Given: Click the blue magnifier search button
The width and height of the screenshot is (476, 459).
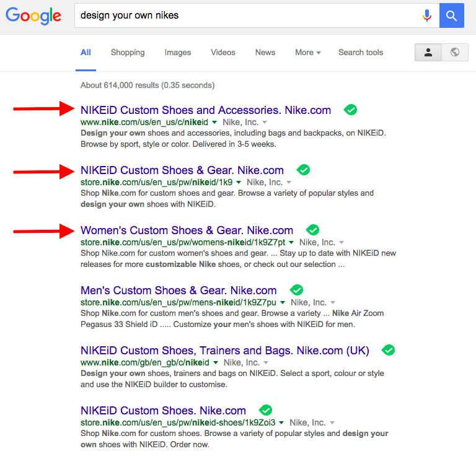Looking at the screenshot, I should [x=451, y=15].
